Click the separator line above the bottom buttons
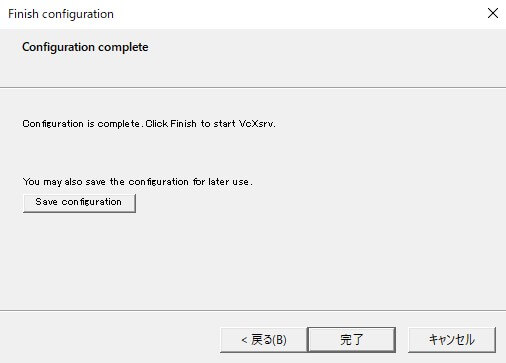Viewport: 506px width, 363px height. (253, 311)
